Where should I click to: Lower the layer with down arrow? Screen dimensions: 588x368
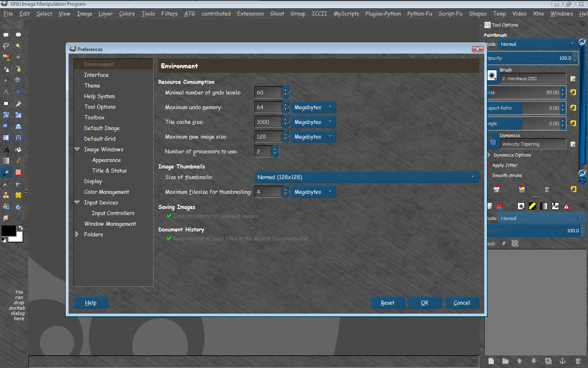click(x=534, y=361)
